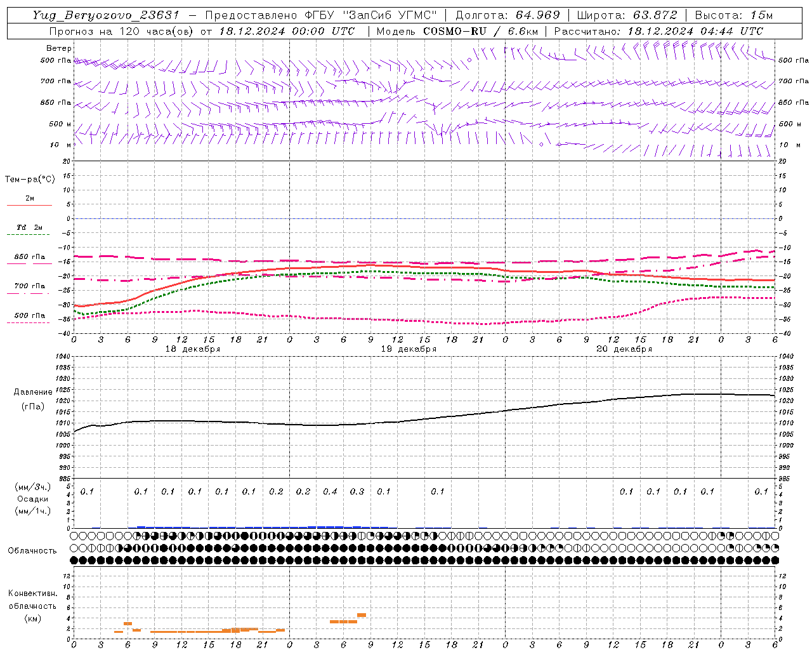Click the Конвективн. облачность panel label
Image resolution: width=812 pixels, height=650 pixels.
tap(32, 606)
